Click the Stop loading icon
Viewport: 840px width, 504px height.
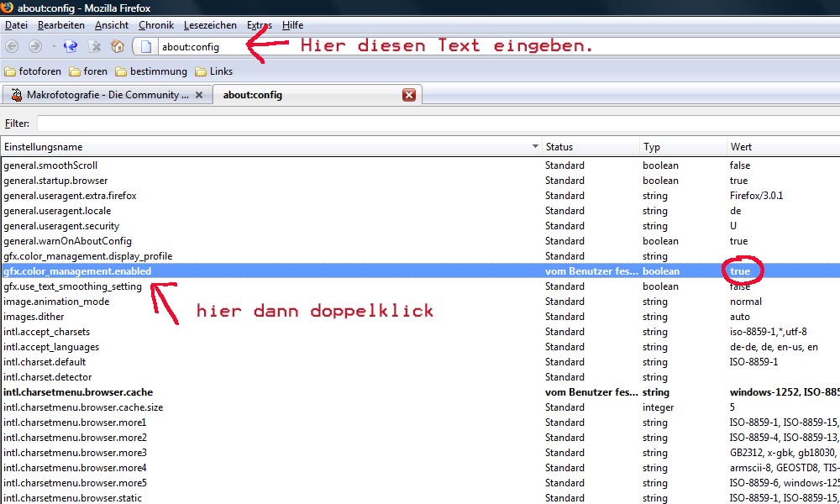[95, 46]
